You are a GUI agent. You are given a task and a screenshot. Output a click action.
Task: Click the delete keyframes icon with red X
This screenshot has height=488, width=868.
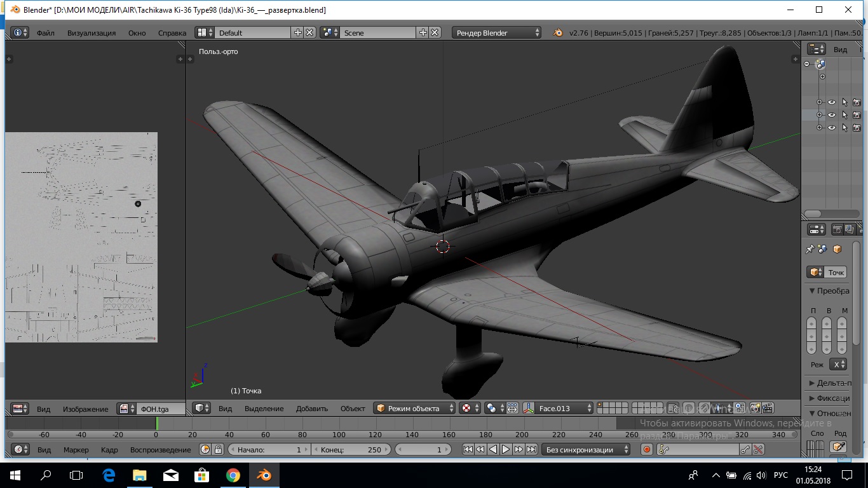coord(758,449)
